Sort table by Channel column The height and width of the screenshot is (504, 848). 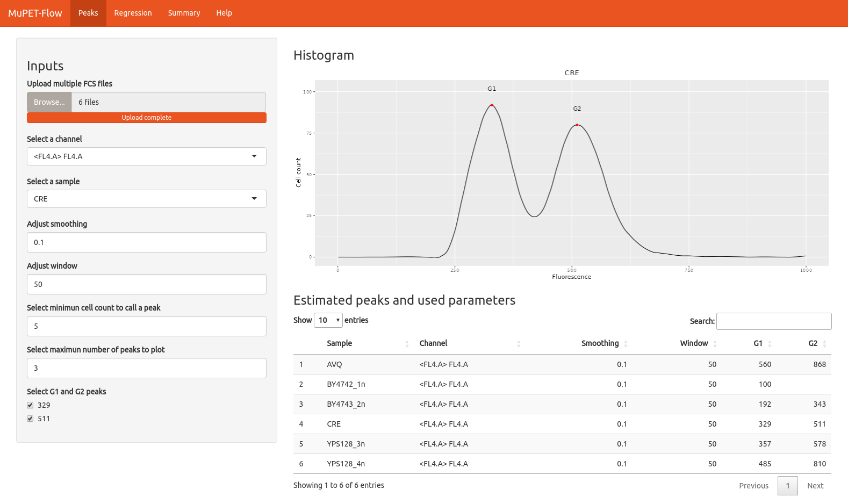[x=433, y=343]
